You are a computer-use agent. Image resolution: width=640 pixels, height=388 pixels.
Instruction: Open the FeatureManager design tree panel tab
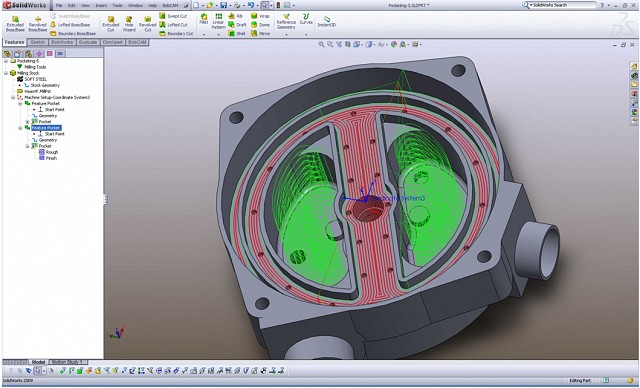pyautogui.click(x=7, y=53)
